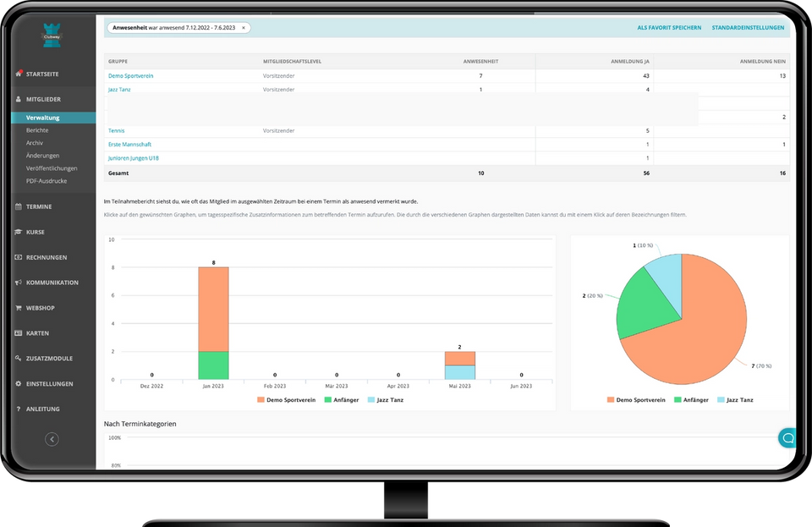This screenshot has height=527, width=812.
Task: Click the graduation cap icon beside Kurse
Action: pos(18,232)
